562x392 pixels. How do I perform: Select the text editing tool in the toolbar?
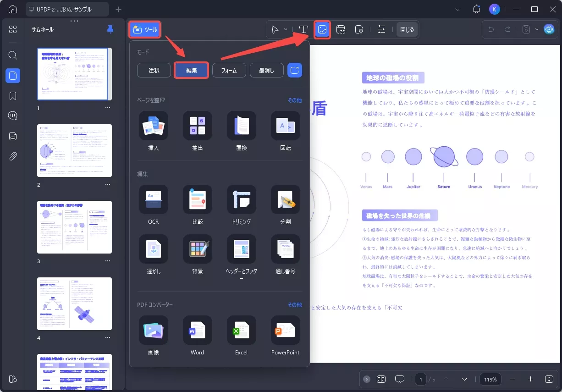[x=303, y=29]
